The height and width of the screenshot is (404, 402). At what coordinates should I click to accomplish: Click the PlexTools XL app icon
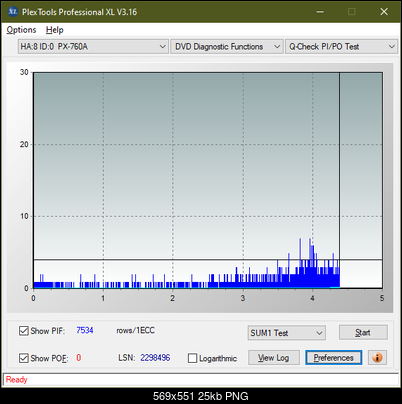(x=12, y=12)
